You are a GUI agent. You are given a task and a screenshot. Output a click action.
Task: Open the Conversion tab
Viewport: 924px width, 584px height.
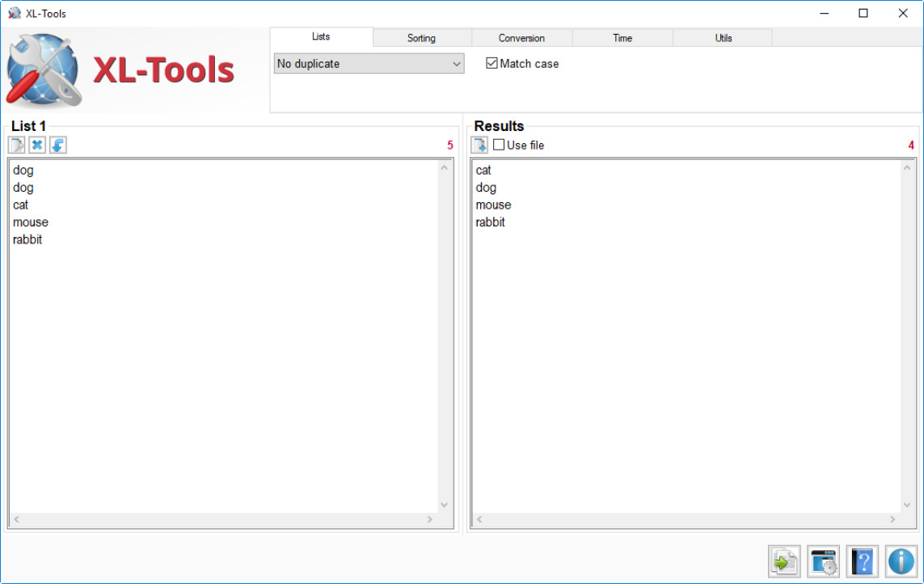(x=521, y=38)
